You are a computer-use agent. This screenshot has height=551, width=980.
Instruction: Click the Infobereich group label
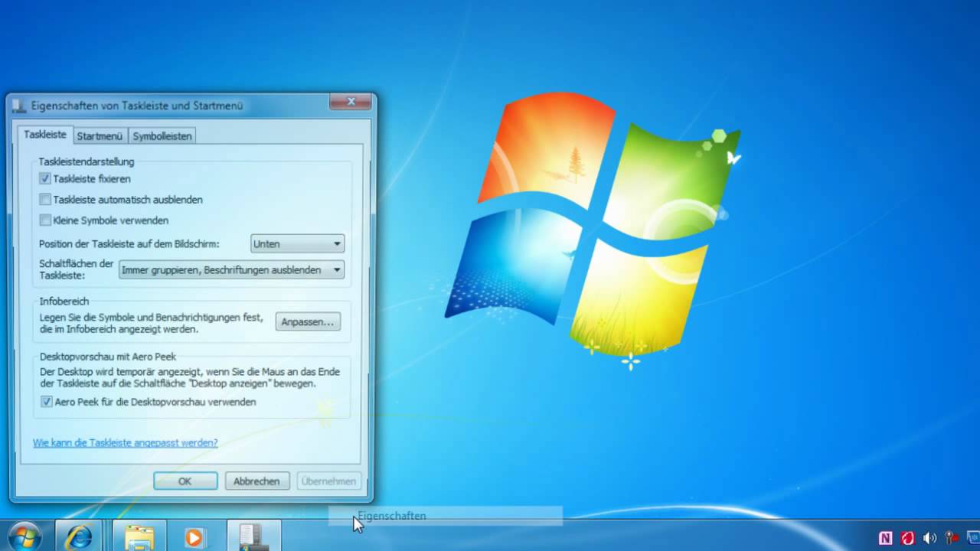(64, 302)
